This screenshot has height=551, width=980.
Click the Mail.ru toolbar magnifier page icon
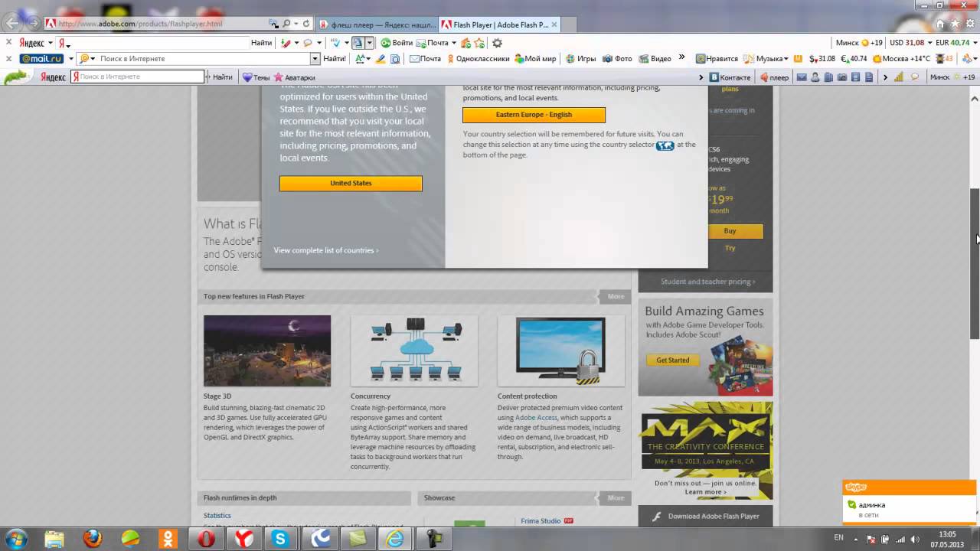(395, 58)
